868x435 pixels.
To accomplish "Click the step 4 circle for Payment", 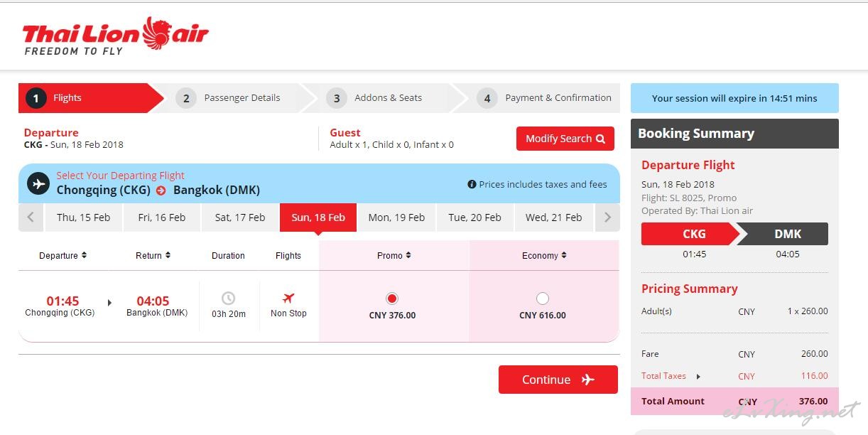I will [x=487, y=98].
